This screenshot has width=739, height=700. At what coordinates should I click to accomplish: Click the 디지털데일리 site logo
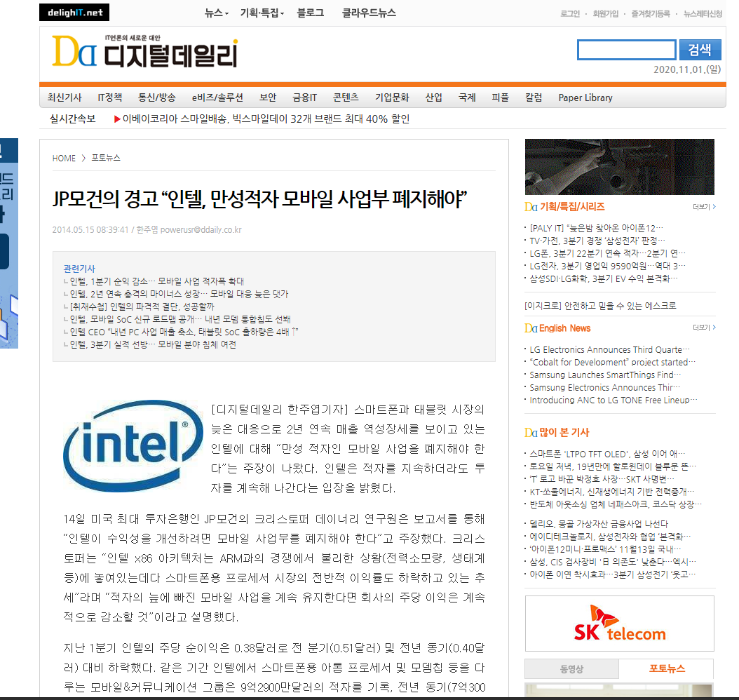point(145,51)
